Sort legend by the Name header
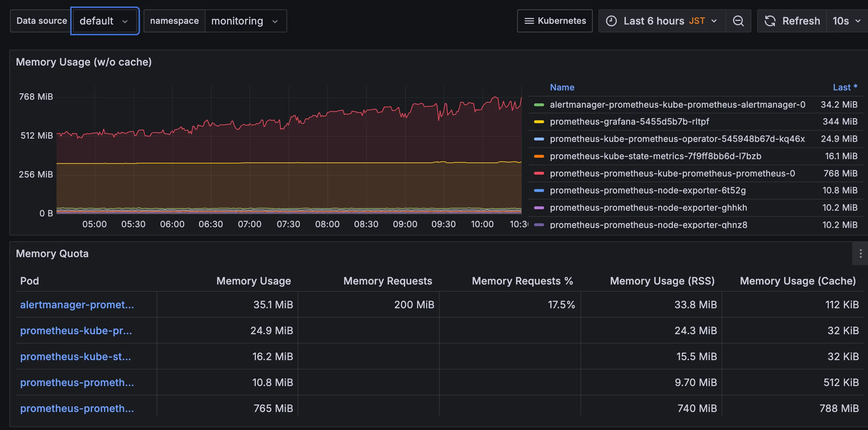Image resolution: width=868 pixels, height=430 pixels. click(x=562, y=88)
